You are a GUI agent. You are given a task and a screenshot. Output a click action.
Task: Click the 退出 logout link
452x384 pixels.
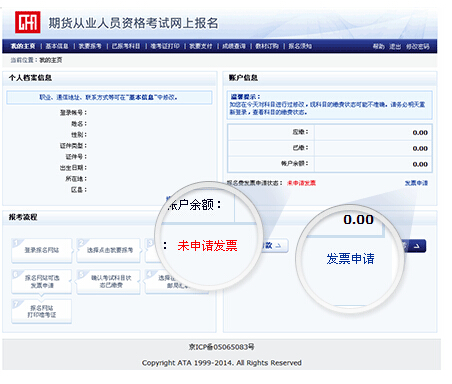(395, 47)
